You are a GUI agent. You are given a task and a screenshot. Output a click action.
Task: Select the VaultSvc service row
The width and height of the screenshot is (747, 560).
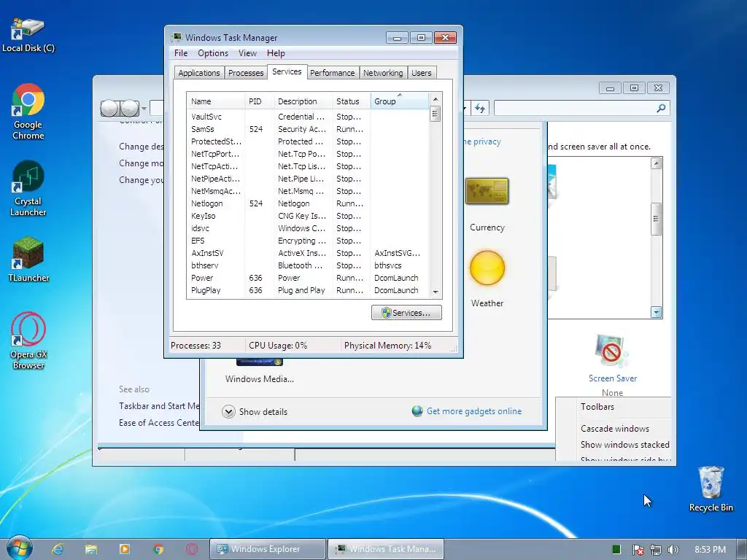pos(308,117)
